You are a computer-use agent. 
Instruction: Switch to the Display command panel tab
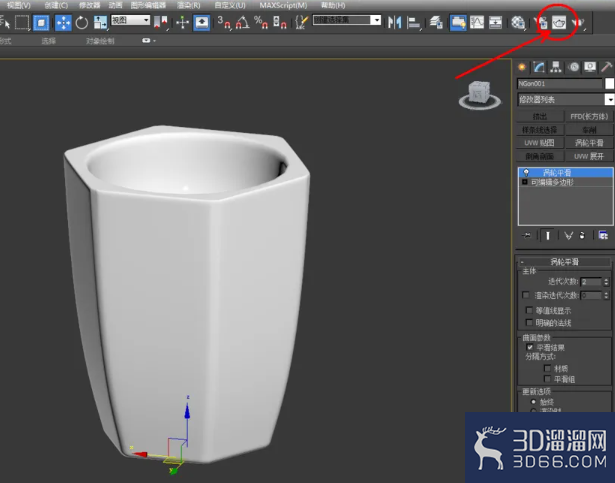point(590,67)
